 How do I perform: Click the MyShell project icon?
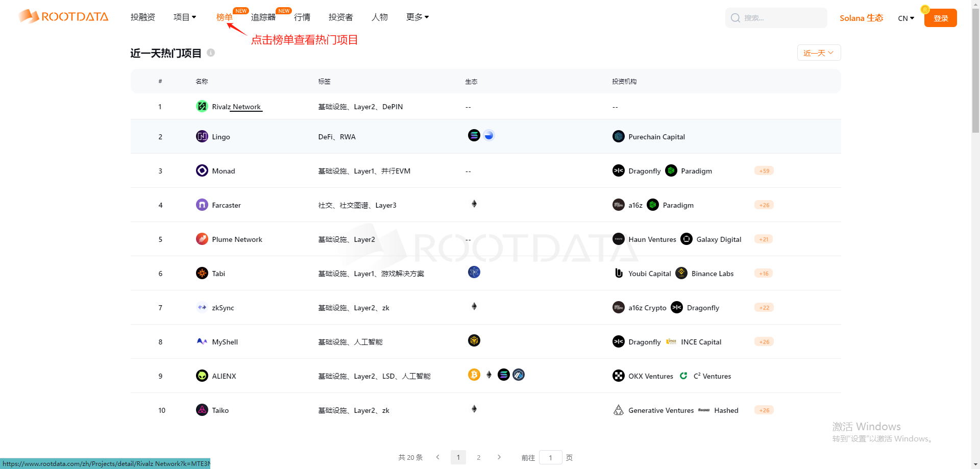[202, 341]
